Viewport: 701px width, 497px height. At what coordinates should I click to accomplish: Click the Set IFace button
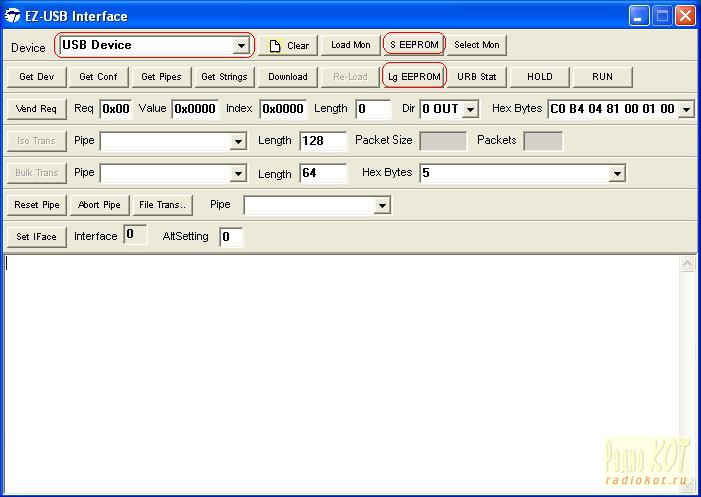click(37, 237)
